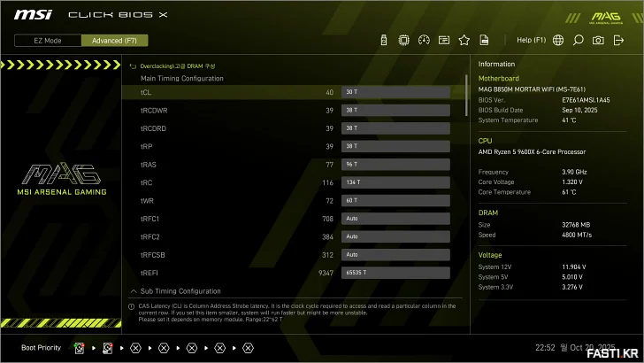Edit the tRP 38 T field
Image resolution: width=644 pixels, height=363 pixels.
[395, 146]
